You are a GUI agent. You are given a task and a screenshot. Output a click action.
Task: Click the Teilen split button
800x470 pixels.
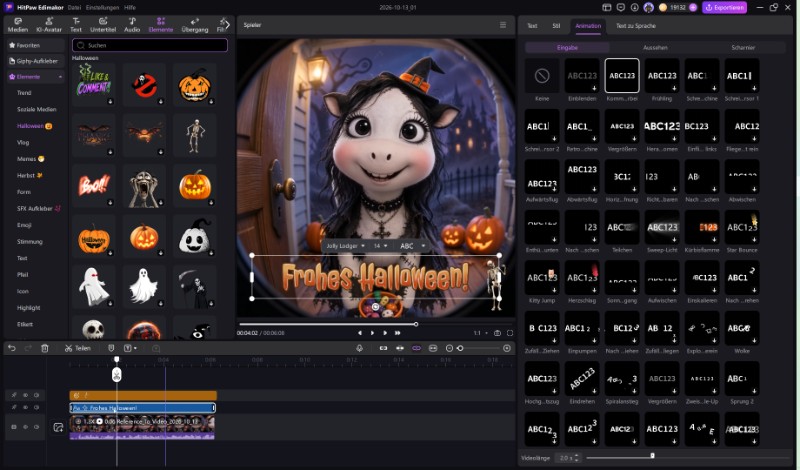(78, 348)
